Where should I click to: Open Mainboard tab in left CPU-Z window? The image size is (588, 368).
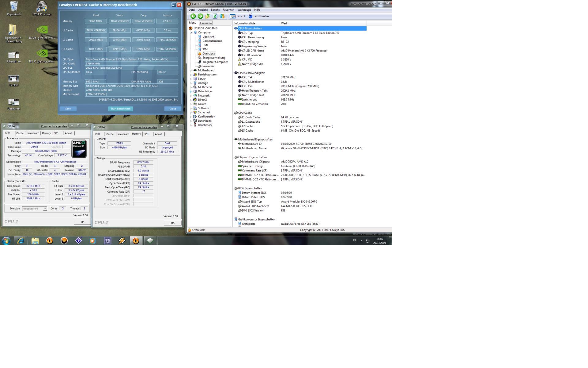pyautogui.click(x=33, y=133)
